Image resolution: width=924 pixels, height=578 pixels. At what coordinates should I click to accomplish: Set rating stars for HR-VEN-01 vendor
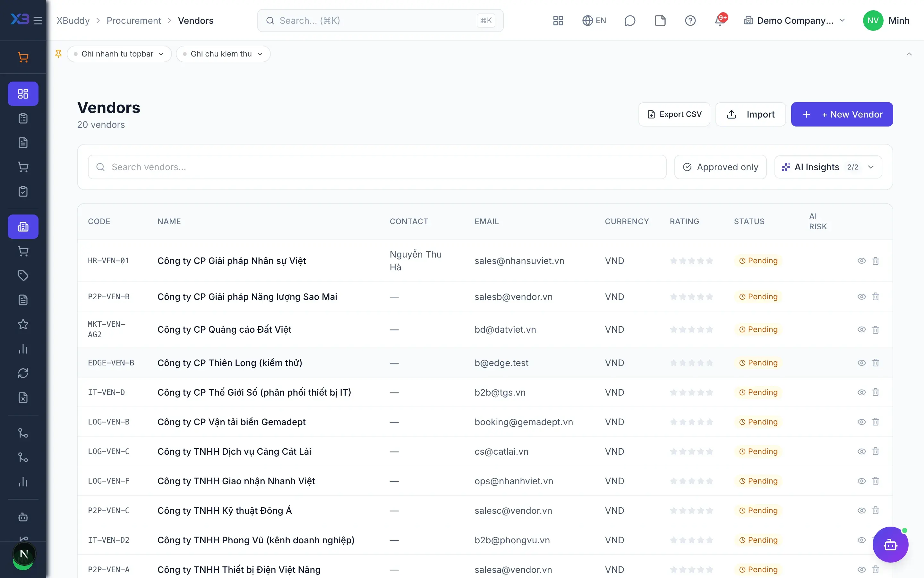[x=691, y=261]
